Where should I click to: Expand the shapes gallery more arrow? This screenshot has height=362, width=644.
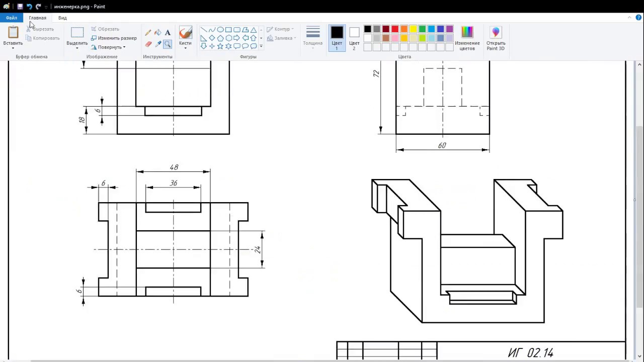[x=261, y=46]
